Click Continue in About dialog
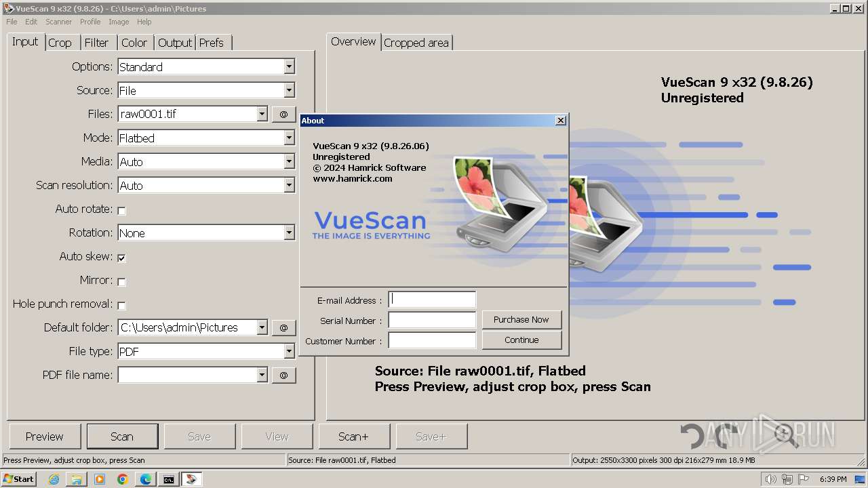Viewport: 868px width, 488px height. point(521,340)
